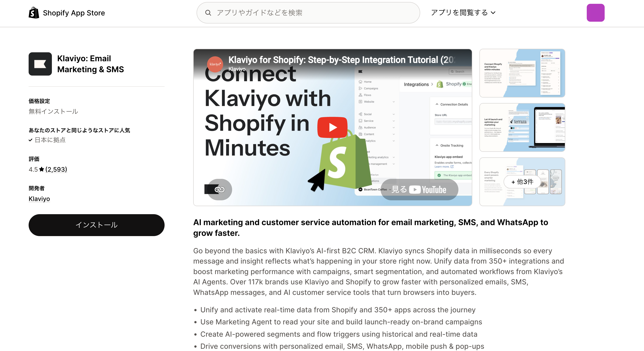This screenshot has width=644, height=351.
Task: Click 見る YouTube to watch externally
Action: pyautogui.click(x=419, y=189)
